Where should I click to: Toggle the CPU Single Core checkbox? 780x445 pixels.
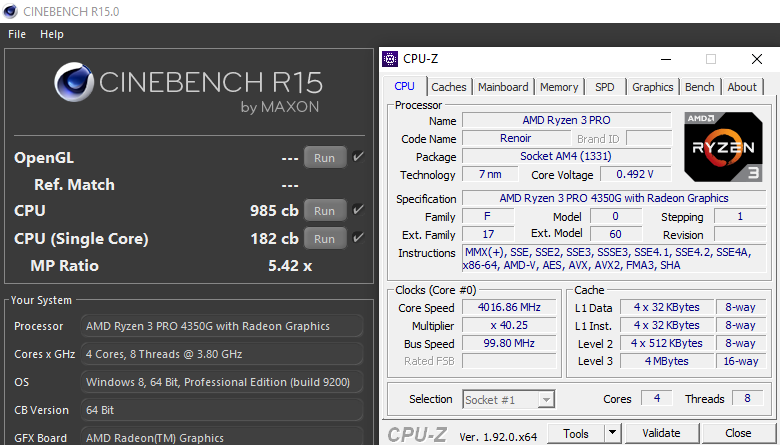[x=359, y=238]
